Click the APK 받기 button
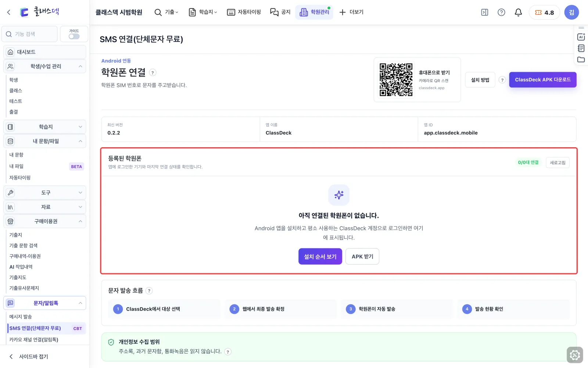Viewport: 588px width, 368px height. point(362,256)
